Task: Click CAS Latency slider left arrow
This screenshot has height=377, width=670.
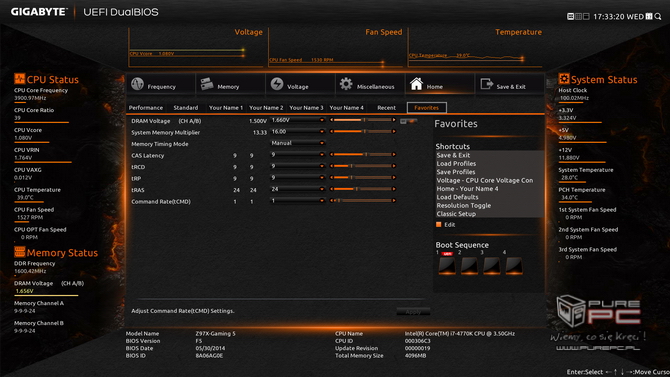Action: point(332,155)
